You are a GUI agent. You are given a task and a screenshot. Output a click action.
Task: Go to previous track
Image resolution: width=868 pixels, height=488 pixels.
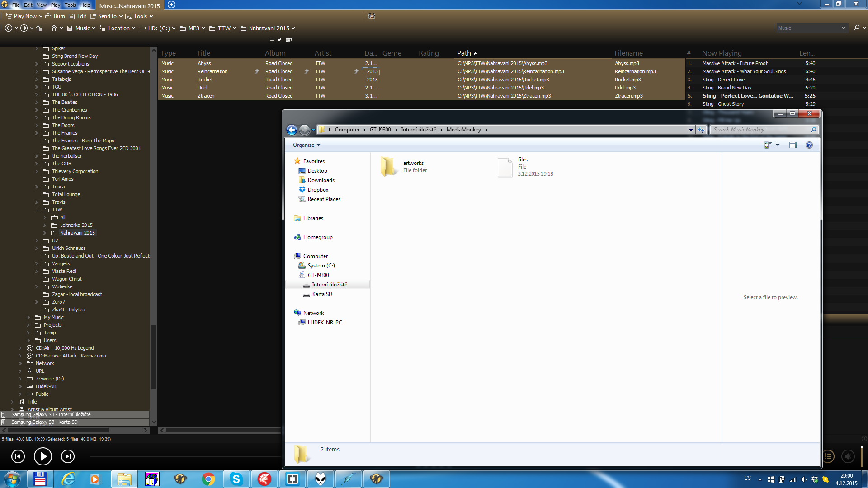coord(18,456)
